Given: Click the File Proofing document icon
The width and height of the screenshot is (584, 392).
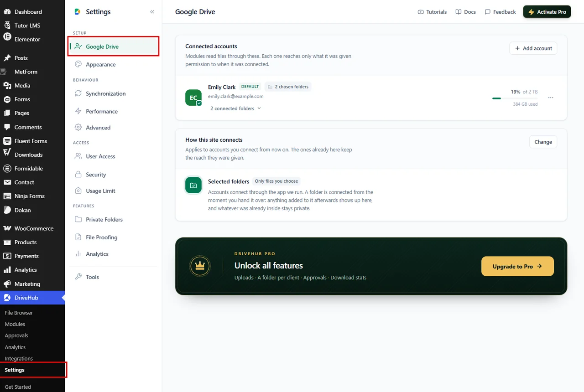Looking at the screenshot, I should click(x=78, y=237).
